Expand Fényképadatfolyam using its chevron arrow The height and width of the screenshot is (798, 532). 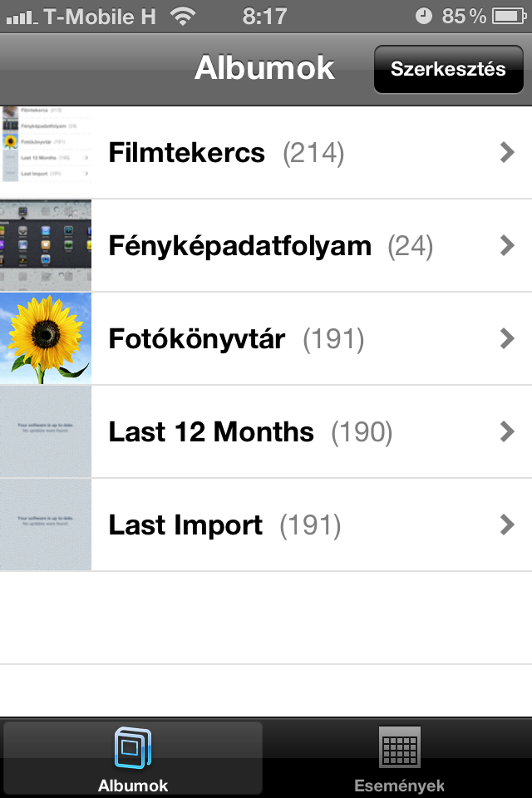coord(507,245)
